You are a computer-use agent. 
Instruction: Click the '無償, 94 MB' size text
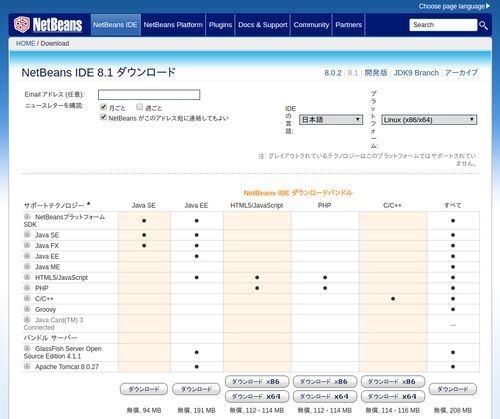point(144,410)
